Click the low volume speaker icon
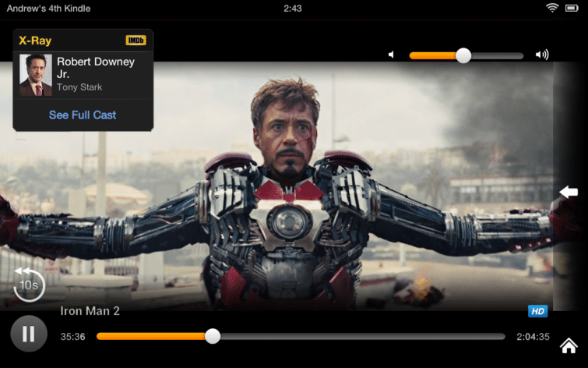The image size is (588, 368). tap(391, 55)
